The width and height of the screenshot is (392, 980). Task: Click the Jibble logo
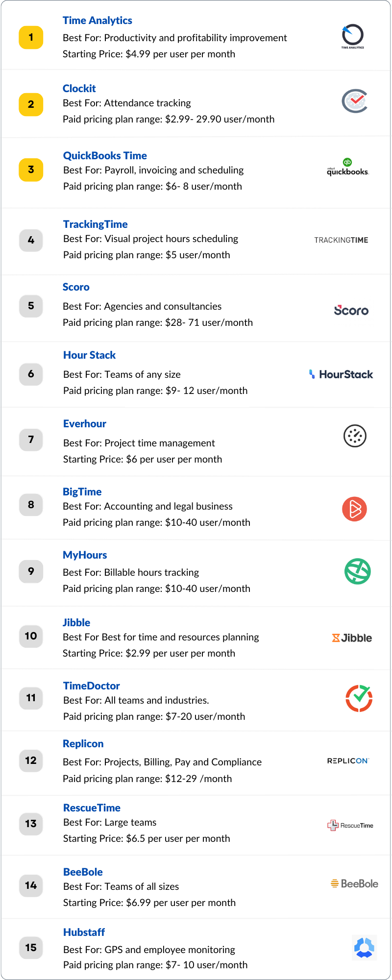pos(352,638)
